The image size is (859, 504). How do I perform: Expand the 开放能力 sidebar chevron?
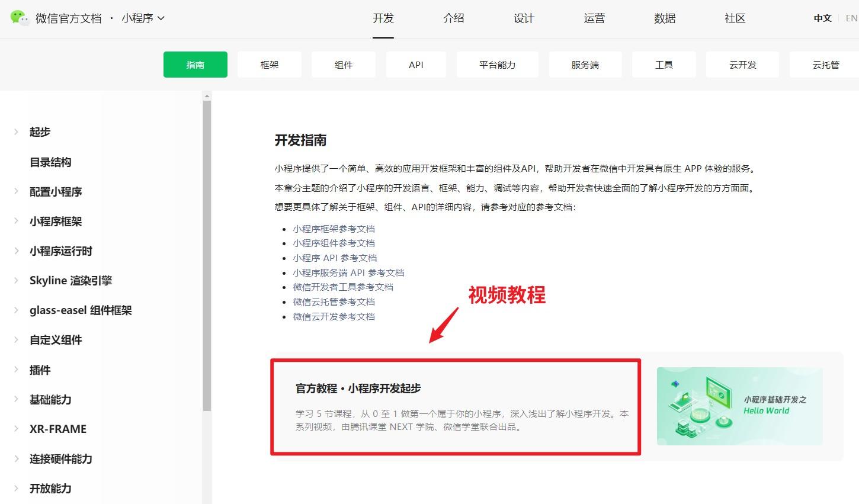[x=17, y=488]
